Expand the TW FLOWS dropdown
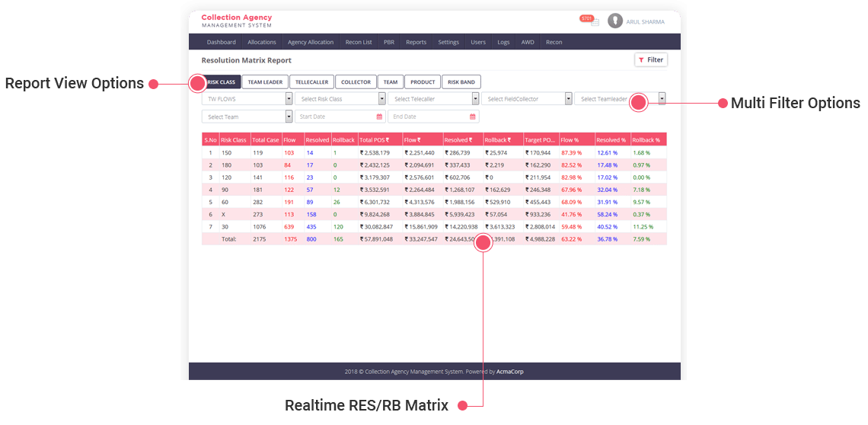868x425 pixels. click(x=289, y=99)
